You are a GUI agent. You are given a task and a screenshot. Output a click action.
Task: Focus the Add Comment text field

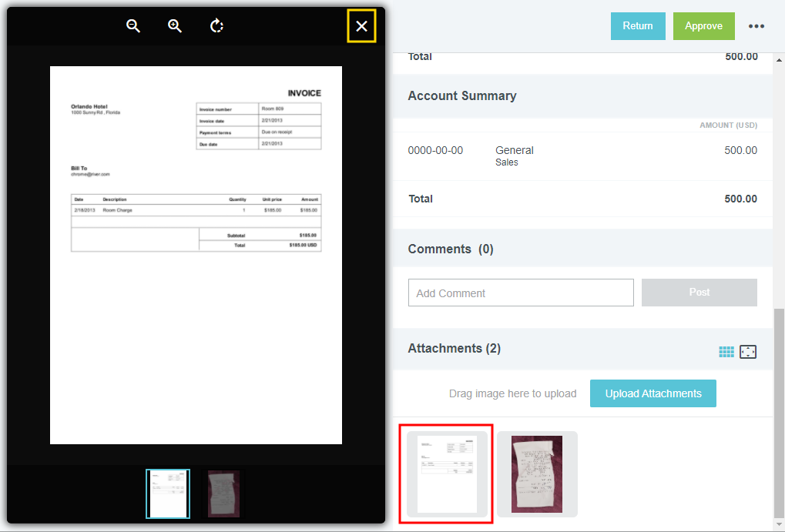pyautogui.click(x=520, y=293)
